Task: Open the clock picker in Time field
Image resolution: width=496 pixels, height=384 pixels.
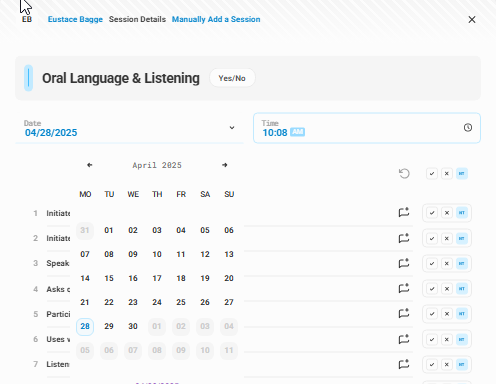Action: click(468, 128)
